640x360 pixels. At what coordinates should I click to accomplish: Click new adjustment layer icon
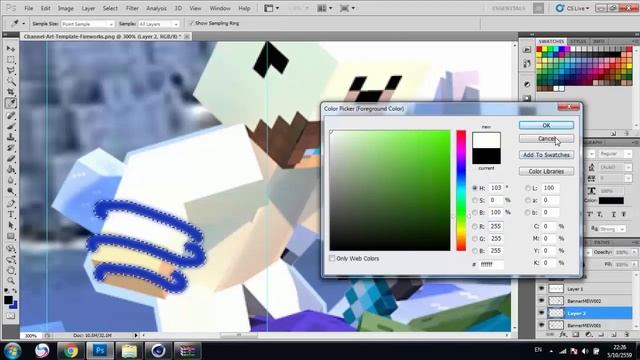589,334
